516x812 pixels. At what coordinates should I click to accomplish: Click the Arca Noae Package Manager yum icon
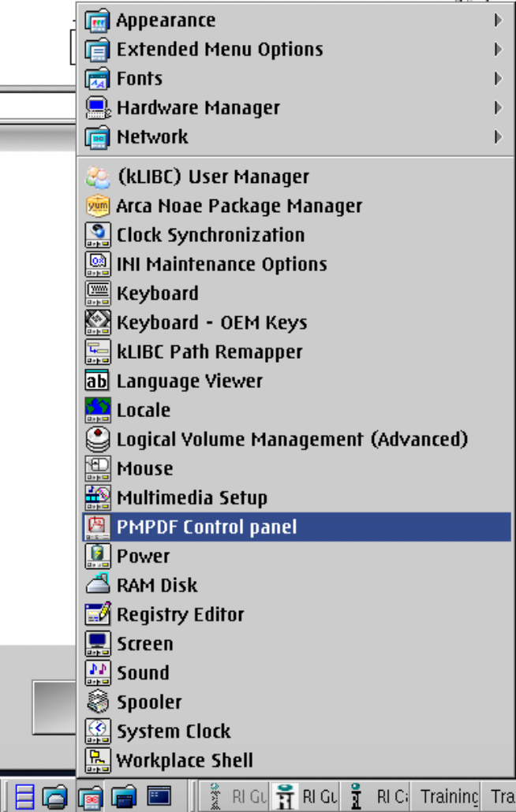pyautogui.click(x=97, y=206)
